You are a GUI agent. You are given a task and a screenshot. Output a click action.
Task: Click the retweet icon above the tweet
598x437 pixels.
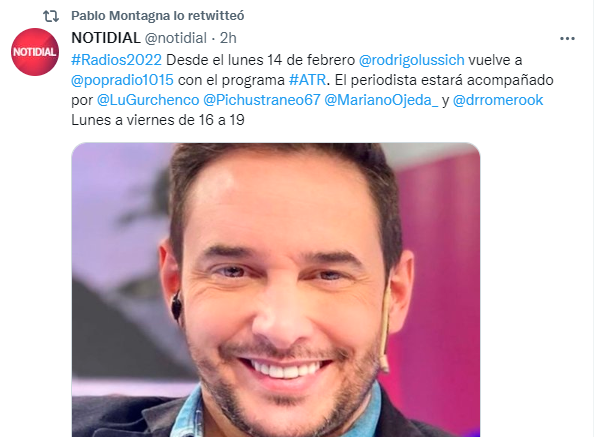coord(51,16)
